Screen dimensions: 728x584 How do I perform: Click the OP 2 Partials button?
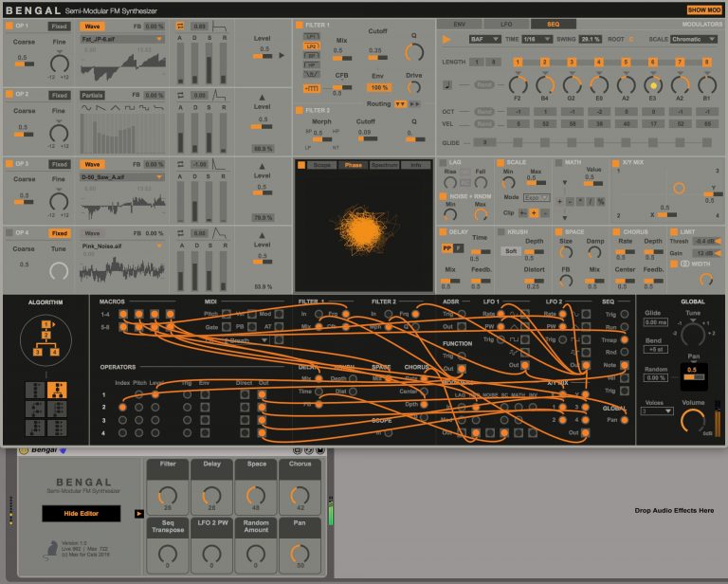(92, 95)
